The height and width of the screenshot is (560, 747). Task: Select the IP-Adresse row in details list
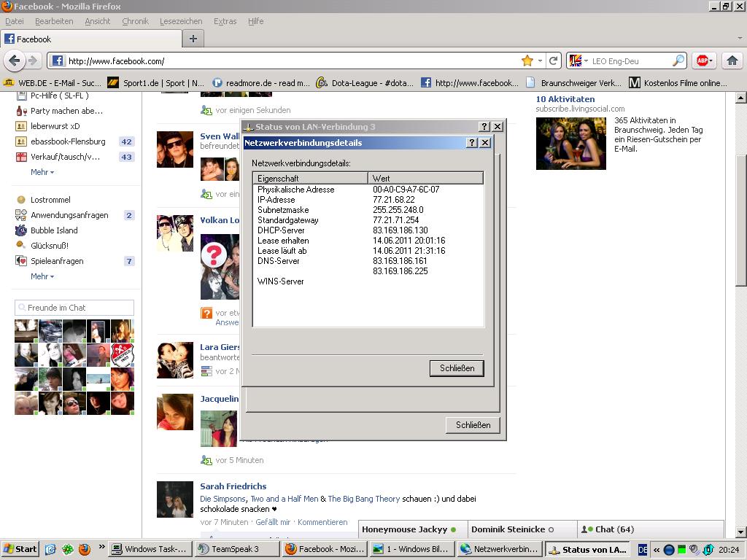(368, 200)
